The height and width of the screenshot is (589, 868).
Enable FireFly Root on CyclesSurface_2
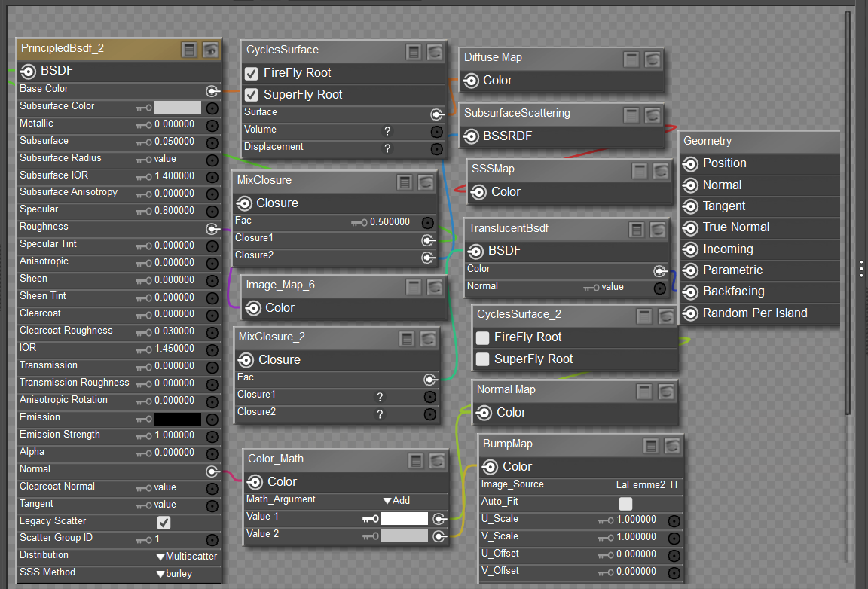483,337
